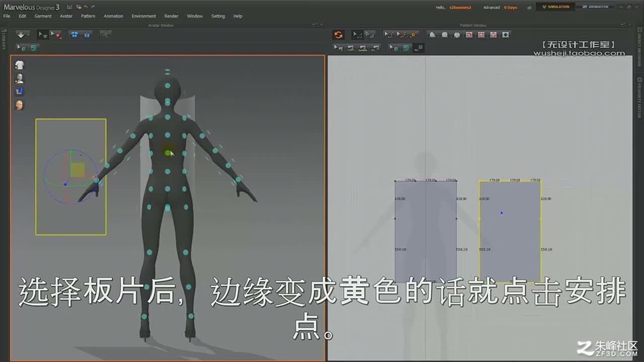644x362 pixels.
Task: Click the undo arrow in the title bar
Action: point(86,7)
